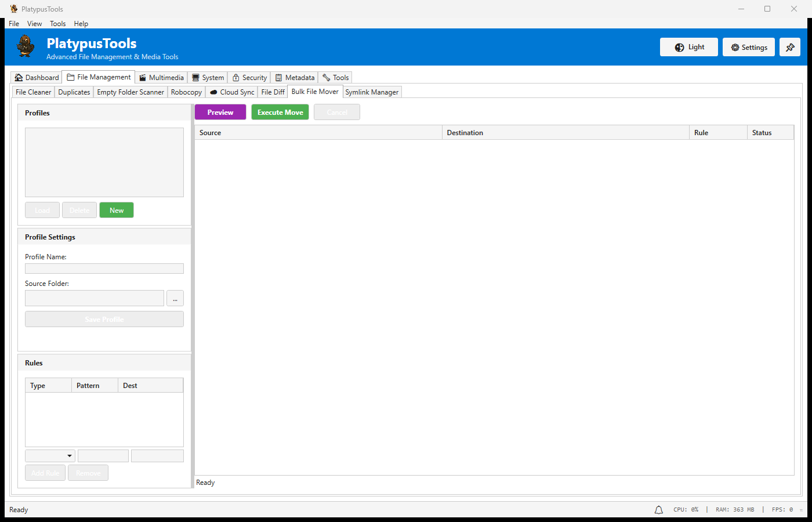
Task: Click the green Execute Move button
Action: [280, 113]
